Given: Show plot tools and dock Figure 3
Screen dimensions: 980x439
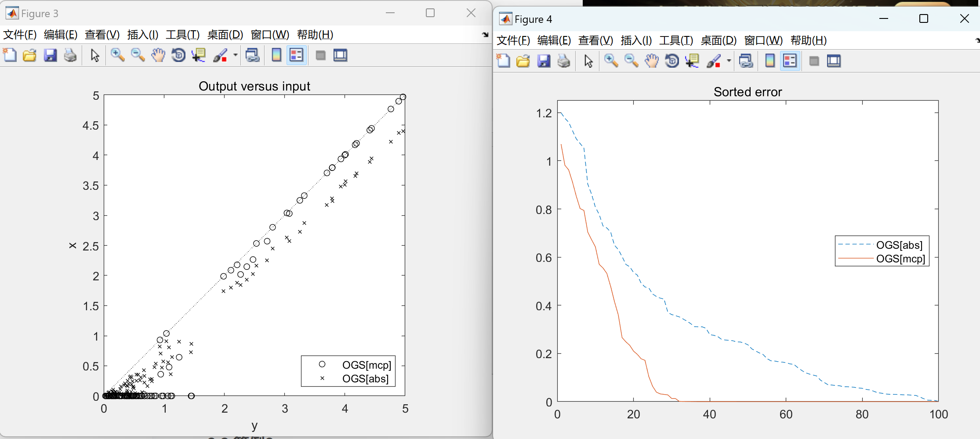Looking at the screenshot, I should 341,55.
